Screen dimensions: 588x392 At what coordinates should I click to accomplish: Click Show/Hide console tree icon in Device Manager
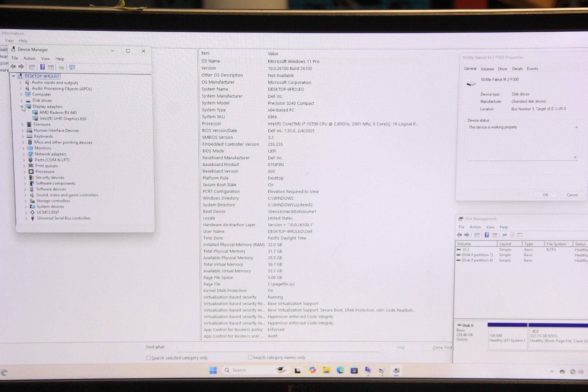pyautogui.click(x=32, y=67)
